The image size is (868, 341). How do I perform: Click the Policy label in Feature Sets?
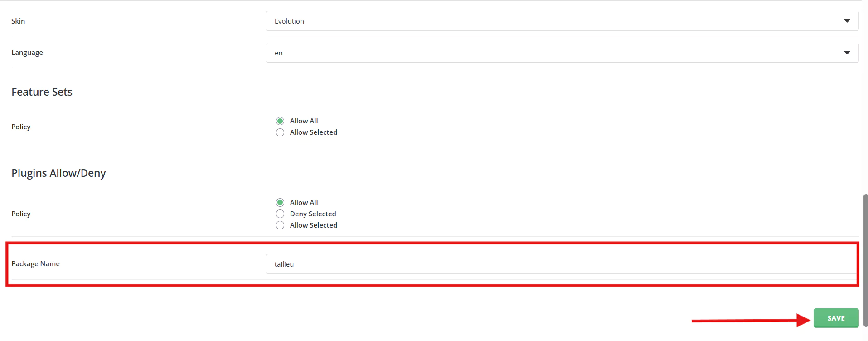point(21,127)
